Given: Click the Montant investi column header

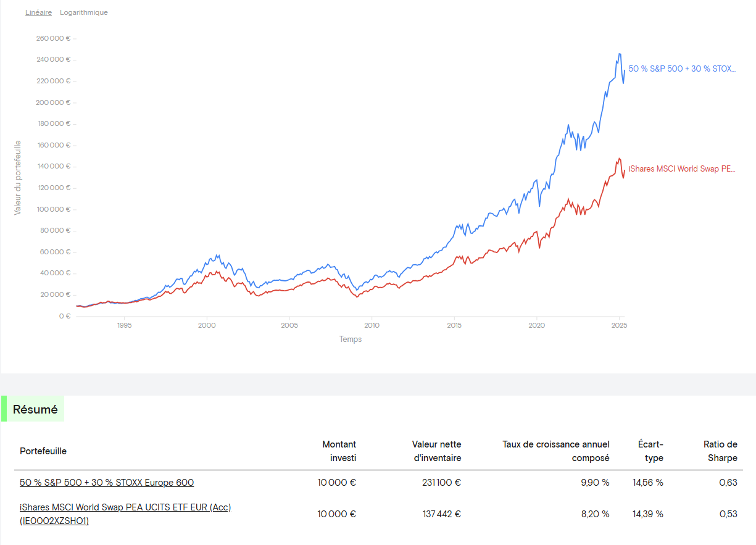Looking at the screenshot, I should click(x=339, y=451).
